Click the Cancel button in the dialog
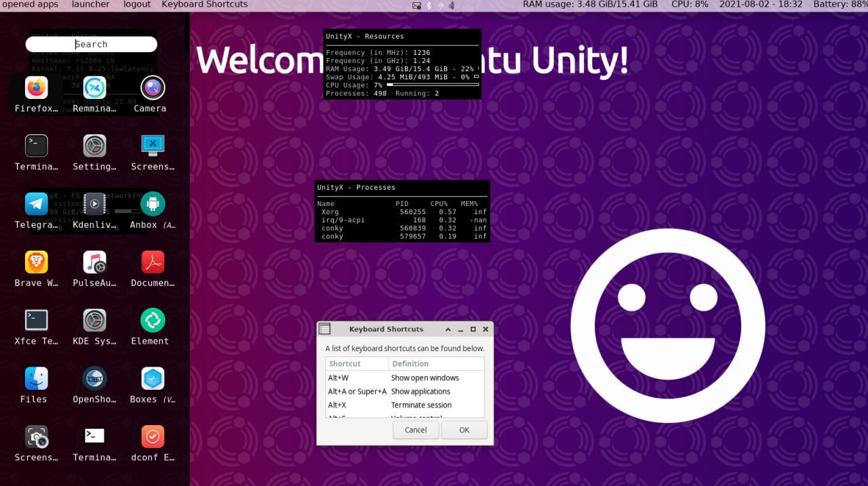The width and height of the screenshot is (868, 486). pyautogui.click(x=416, y=430)
